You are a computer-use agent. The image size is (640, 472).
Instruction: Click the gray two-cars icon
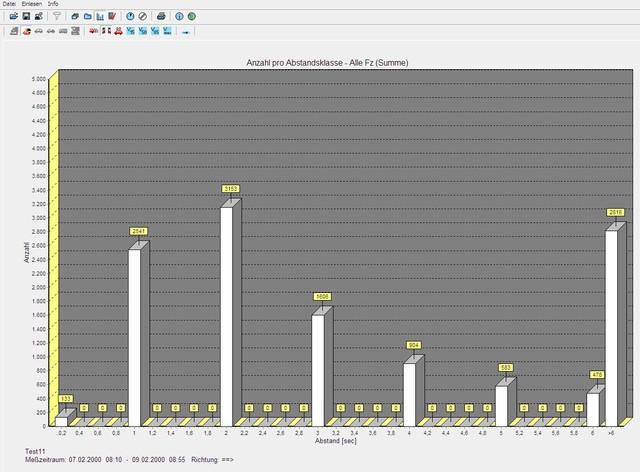click(x=51, y=31)
